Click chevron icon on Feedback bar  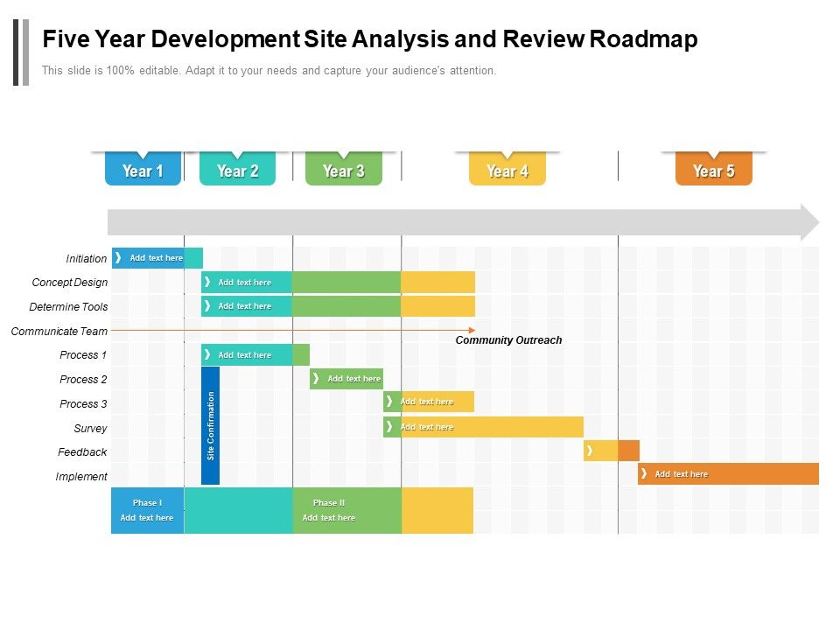(590, 451)
